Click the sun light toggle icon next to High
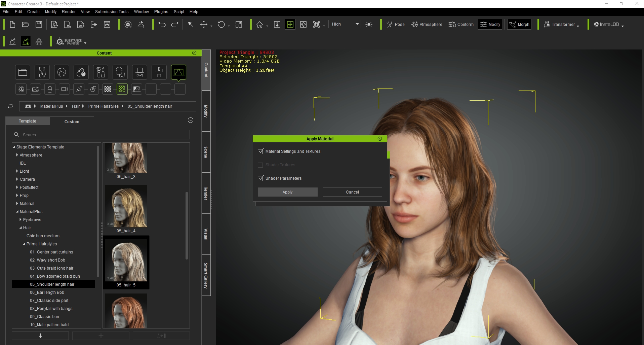 point(369,24)
